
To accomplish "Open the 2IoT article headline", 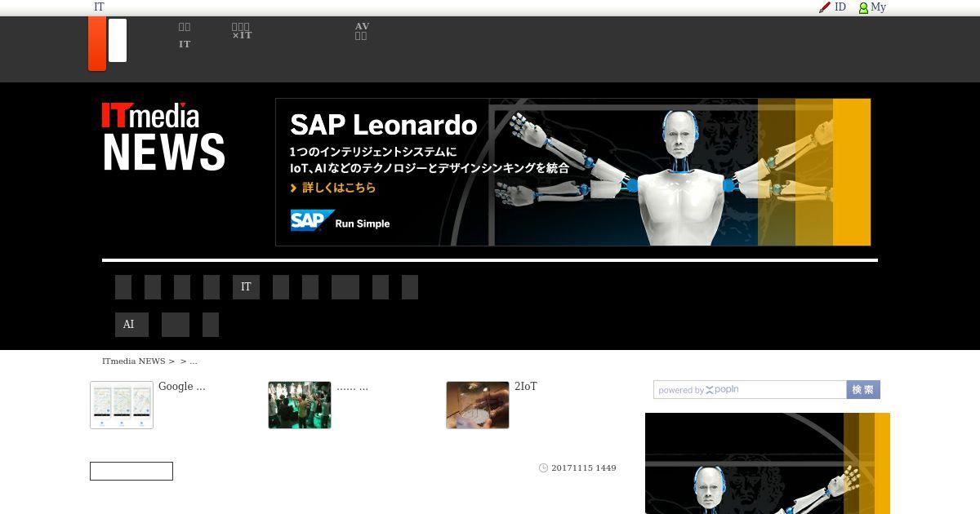I will 526,387.
